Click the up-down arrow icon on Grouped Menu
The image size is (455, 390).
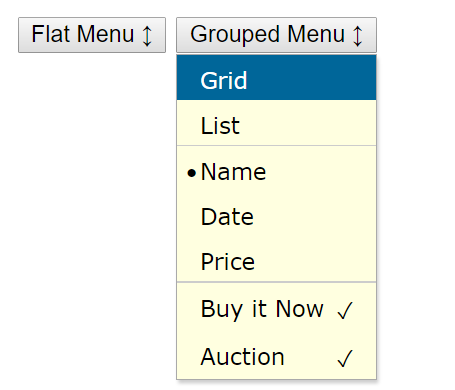click(357, 36)
